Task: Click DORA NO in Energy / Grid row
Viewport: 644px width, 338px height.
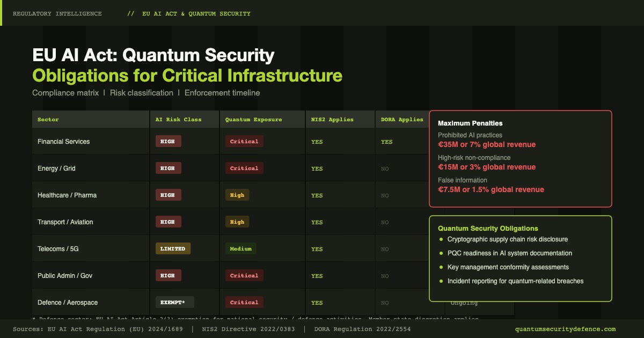Action: click(385, 169)
